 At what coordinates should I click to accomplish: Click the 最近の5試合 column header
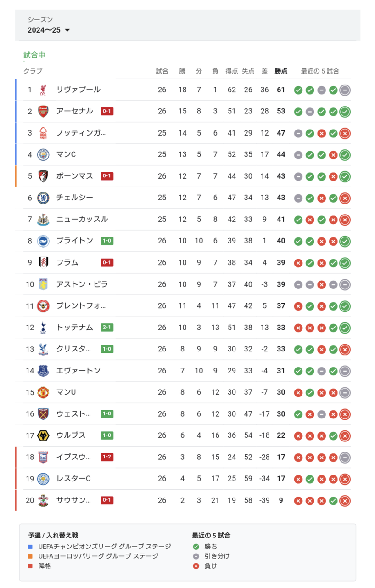(320, 71)
